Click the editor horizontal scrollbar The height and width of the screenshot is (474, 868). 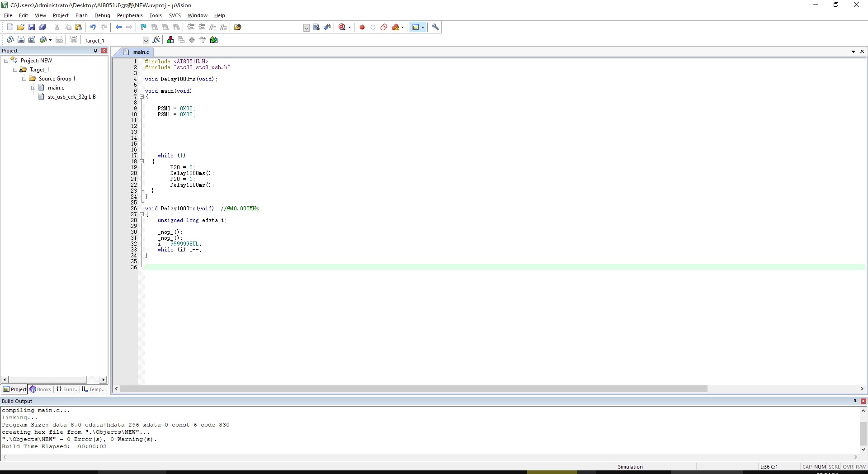coord(414,389)
